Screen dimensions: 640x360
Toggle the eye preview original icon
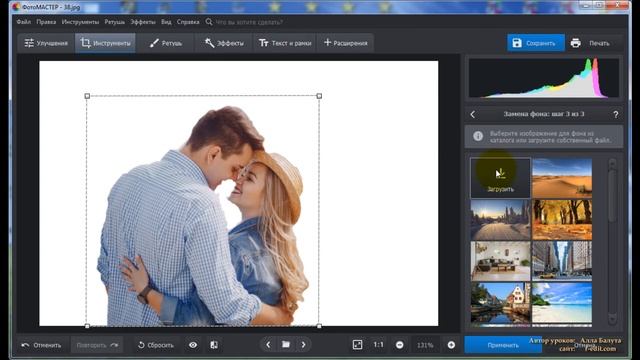pos(193,345)
